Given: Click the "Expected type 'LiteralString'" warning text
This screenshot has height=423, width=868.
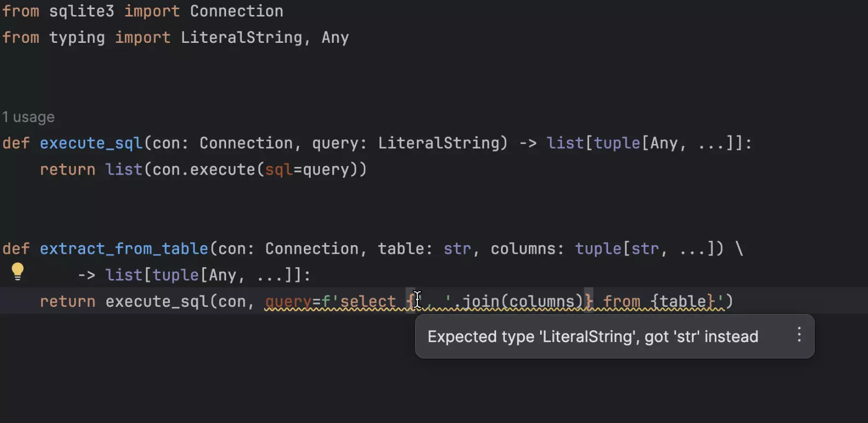Looking at the screenshot, I should point(593,337).
